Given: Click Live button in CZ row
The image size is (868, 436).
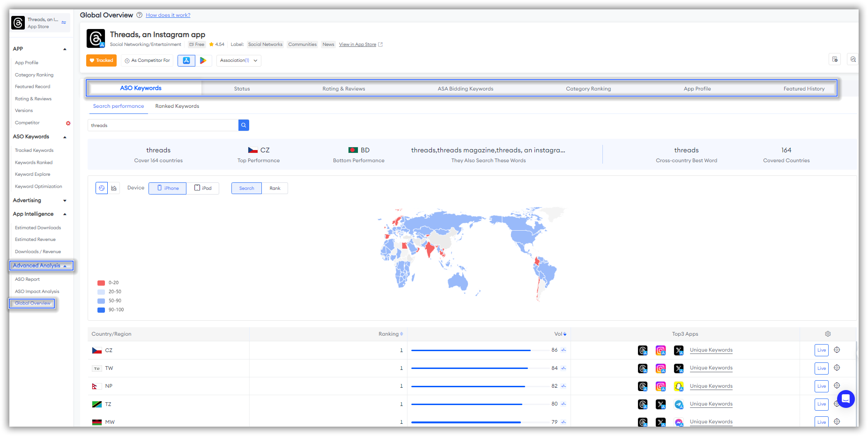Looking at the screenshot, I should click(821, 350).
